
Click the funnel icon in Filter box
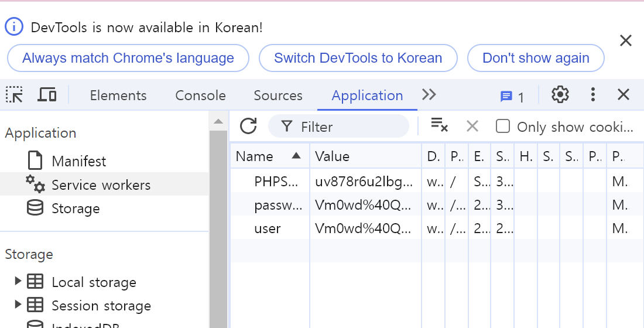pyautogui.click(x=287, y=127)
